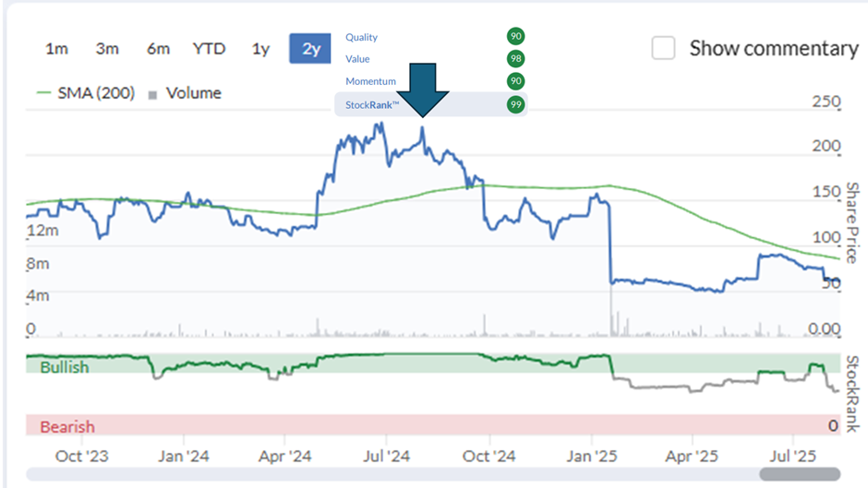Click the Jan '25 axis label
Viewport: 868px width, 488px height.
point(591,457)
